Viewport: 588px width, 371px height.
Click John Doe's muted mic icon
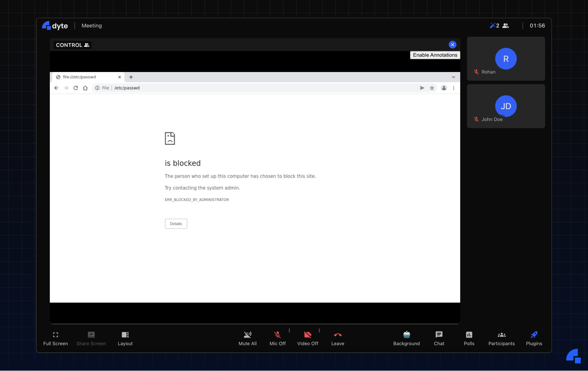coord(476,119)
